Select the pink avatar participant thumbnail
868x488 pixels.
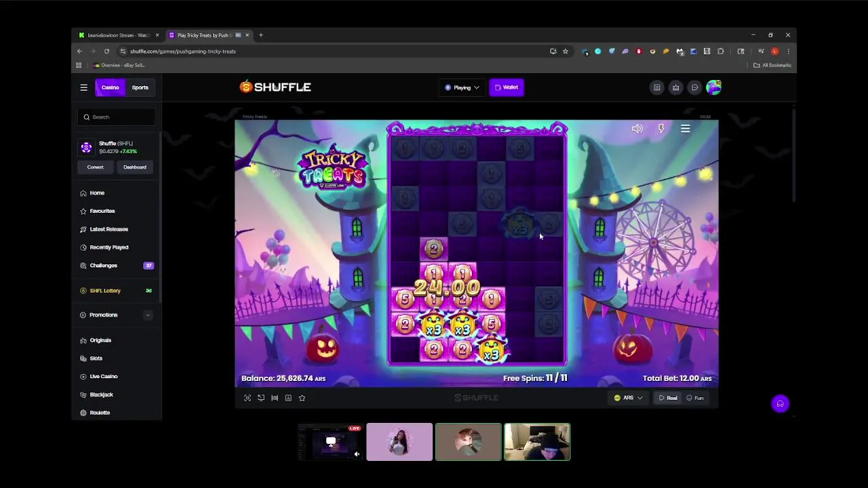tap(399, 442)
